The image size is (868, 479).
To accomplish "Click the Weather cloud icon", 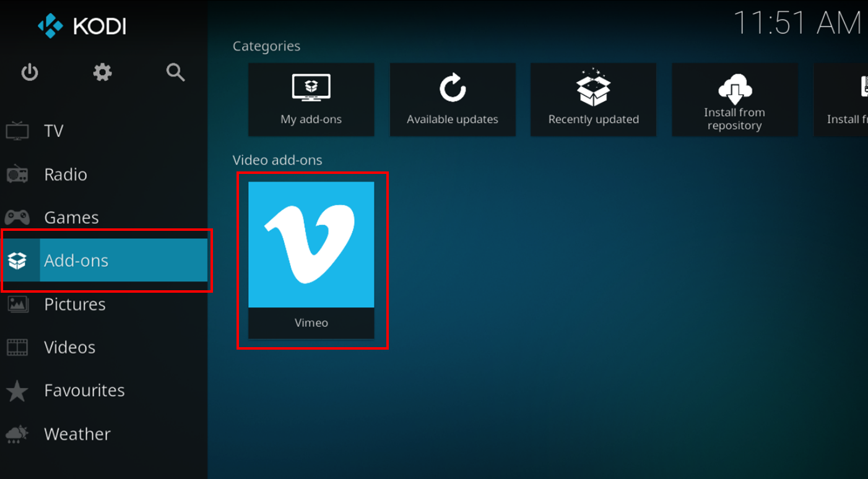I will 17,434.
